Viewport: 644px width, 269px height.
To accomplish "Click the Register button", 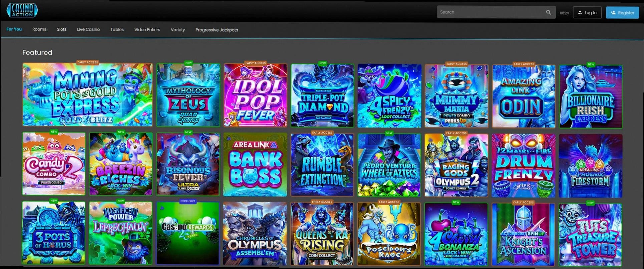I will coord(622,13).
